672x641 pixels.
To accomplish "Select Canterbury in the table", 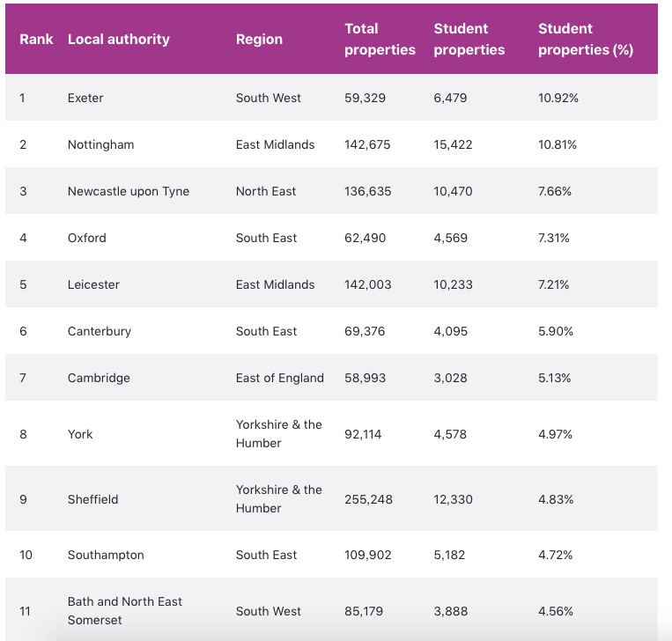I will [x=99, y=331].
